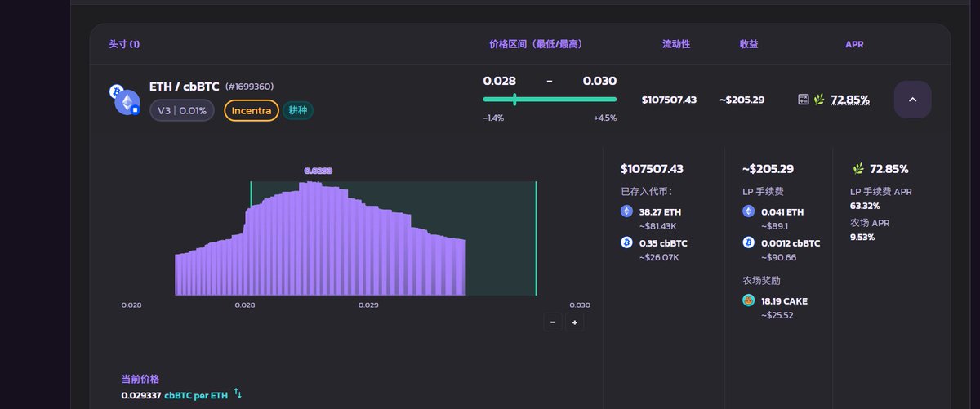Screen dimensions: 980x409
Task: Click the LP 手续费 label above 0.041 ETH
Action: pyautogui.click(x=763, y=192)
